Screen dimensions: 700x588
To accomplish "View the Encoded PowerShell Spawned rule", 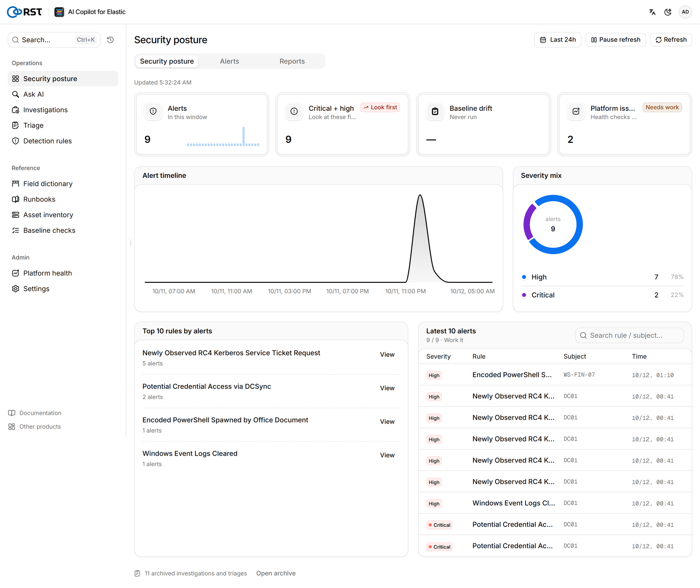I will click(x=387, y=422).
